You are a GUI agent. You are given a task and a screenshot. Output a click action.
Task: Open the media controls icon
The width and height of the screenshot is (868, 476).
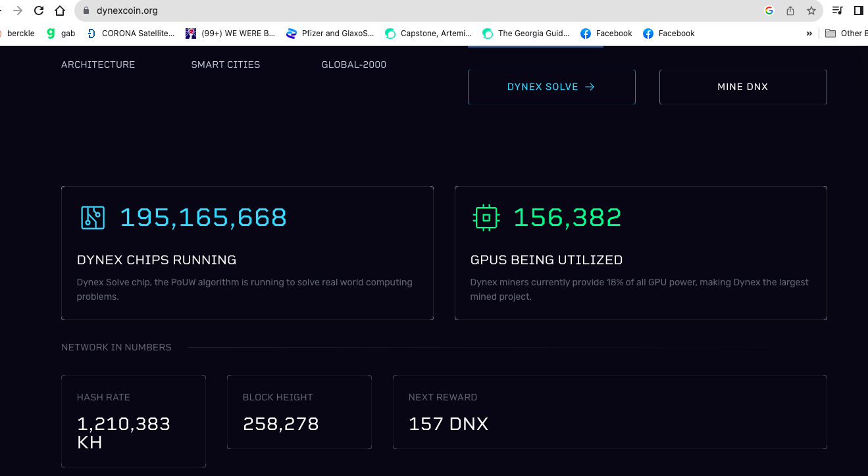[x=837, y=11]
